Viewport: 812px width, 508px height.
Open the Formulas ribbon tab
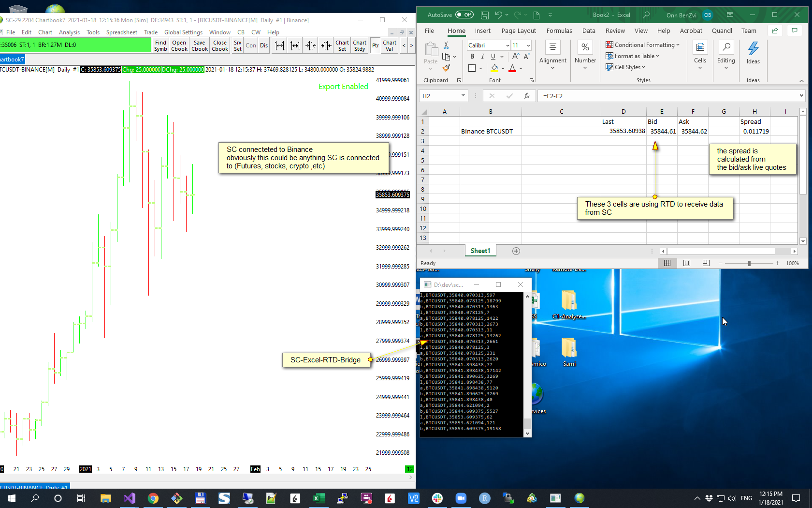(559, 30)
